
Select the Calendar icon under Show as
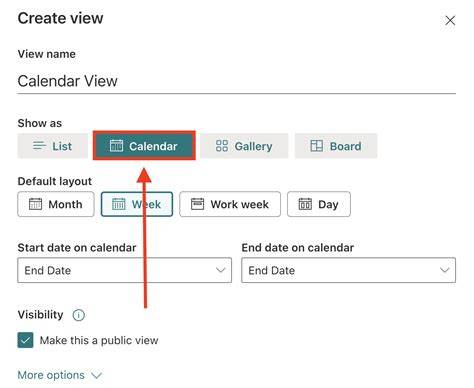116,146
